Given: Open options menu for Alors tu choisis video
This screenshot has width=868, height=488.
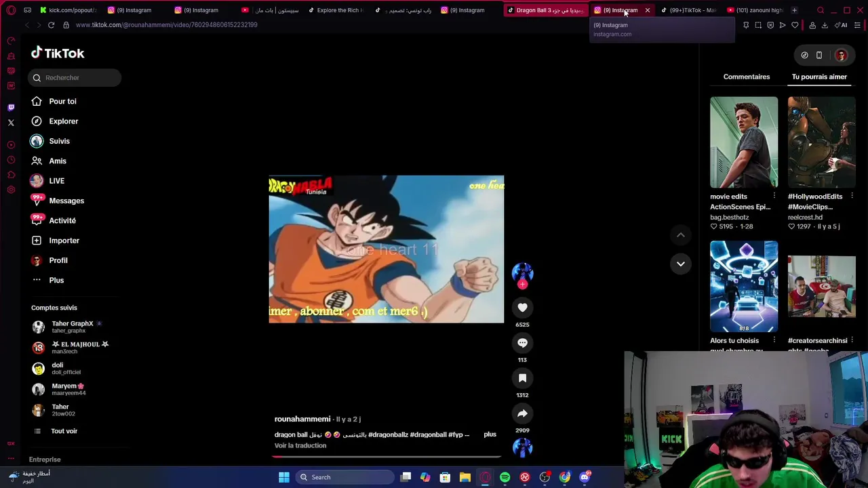Looking at the screenshot, I should pos(774,341).
